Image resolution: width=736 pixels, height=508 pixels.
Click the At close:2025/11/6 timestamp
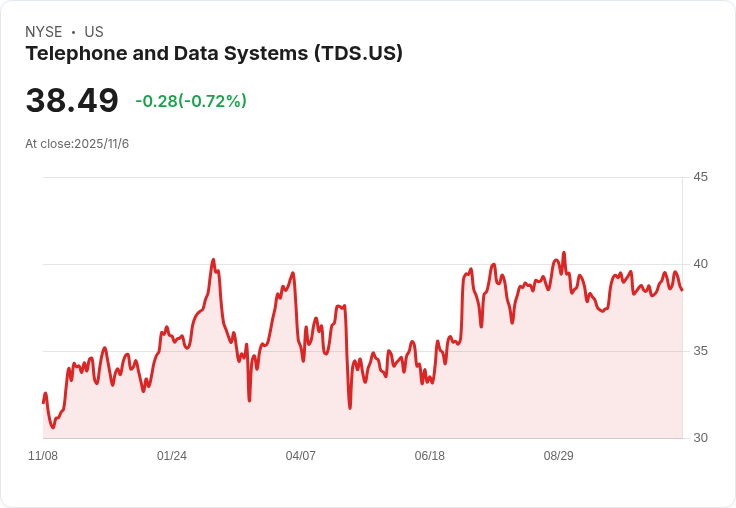coord(77,144)
